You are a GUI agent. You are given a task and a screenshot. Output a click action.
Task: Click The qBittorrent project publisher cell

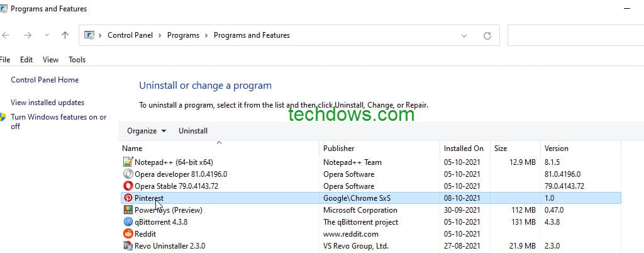pyautogui.click(x=360, y=222)
